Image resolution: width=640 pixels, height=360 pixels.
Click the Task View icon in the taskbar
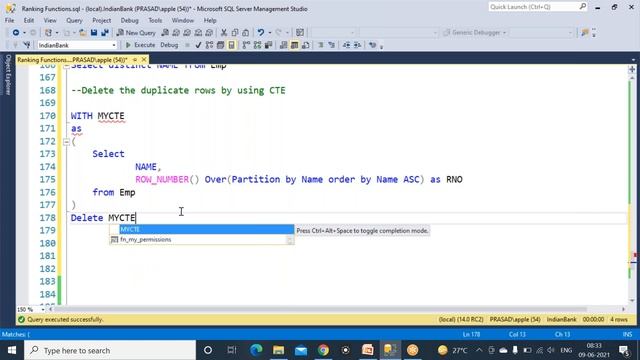coord(231,350)
